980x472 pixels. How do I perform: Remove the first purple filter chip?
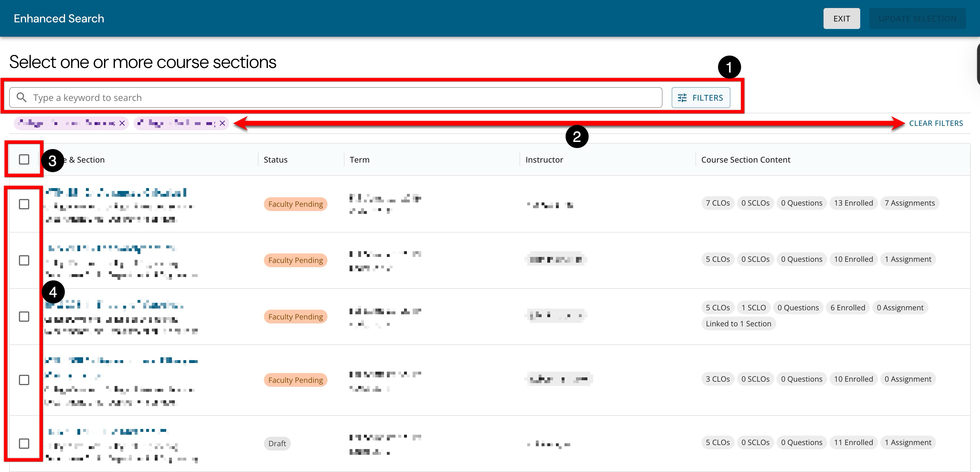point(122,123)
